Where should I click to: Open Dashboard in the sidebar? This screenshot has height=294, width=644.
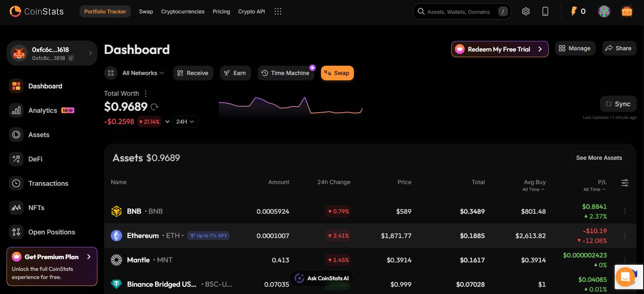pyautogui.click(x=52, y=86)
